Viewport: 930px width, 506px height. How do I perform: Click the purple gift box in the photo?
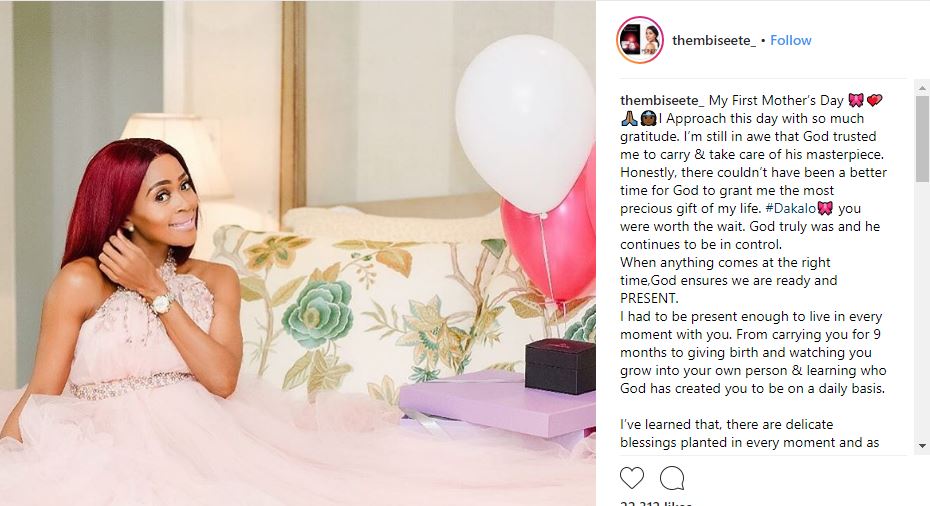pyautogui.click(x=498, y=403)
